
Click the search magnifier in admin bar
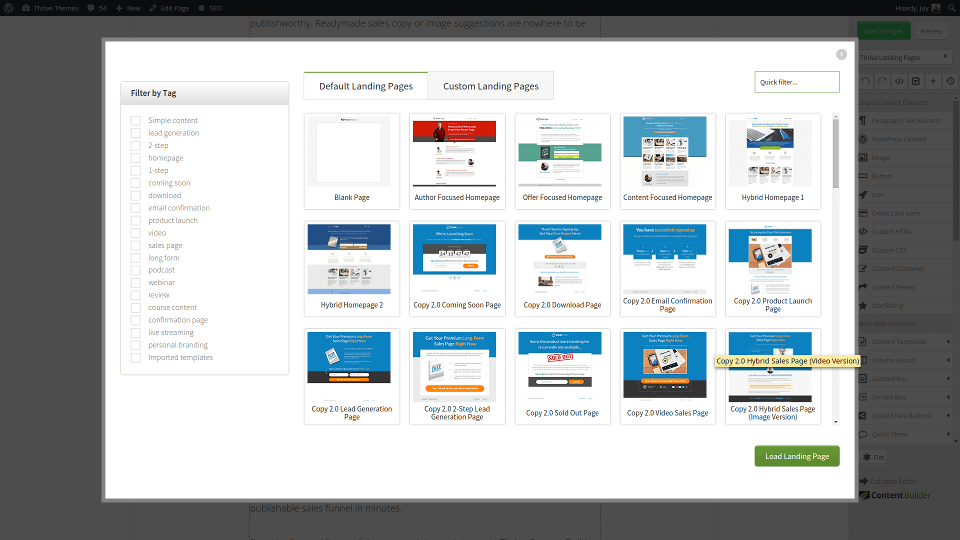pos(949,7)
